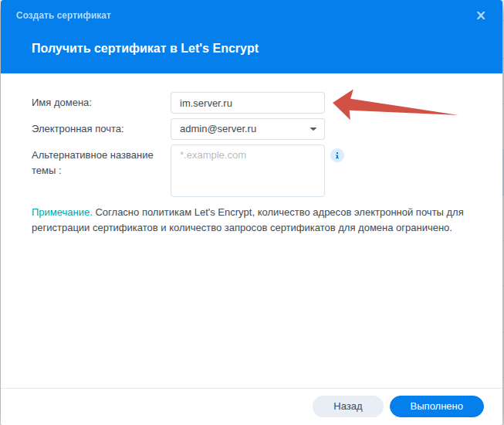Close the Создать сертификат dialog

(x=481, y=15)
